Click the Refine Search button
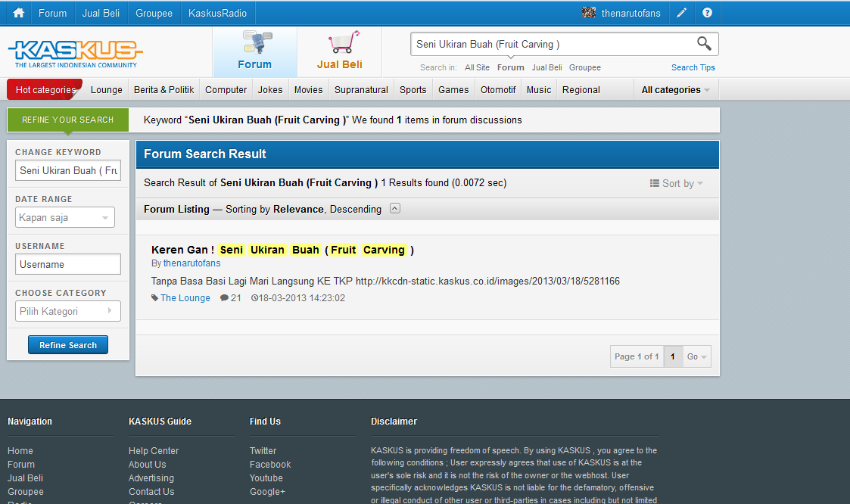850x504 pixels. [x=68, y=344]
